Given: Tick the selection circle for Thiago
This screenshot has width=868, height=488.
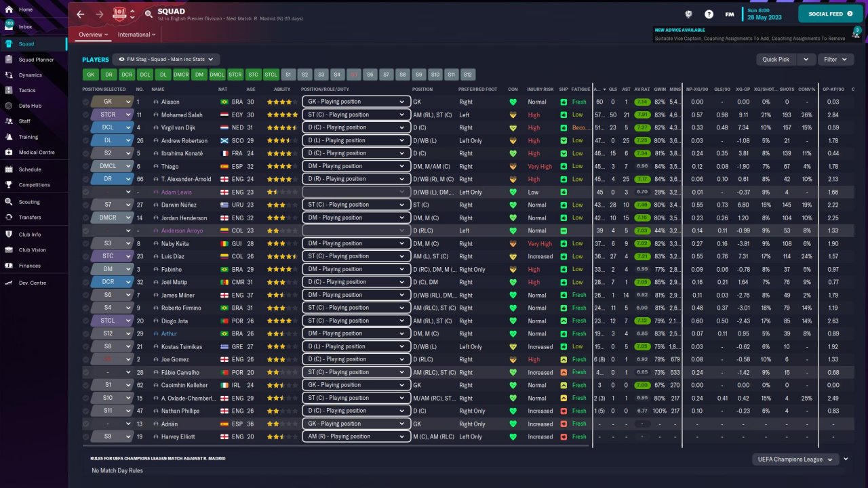Looking at the screenshot, I should click(x=86, y=166).
